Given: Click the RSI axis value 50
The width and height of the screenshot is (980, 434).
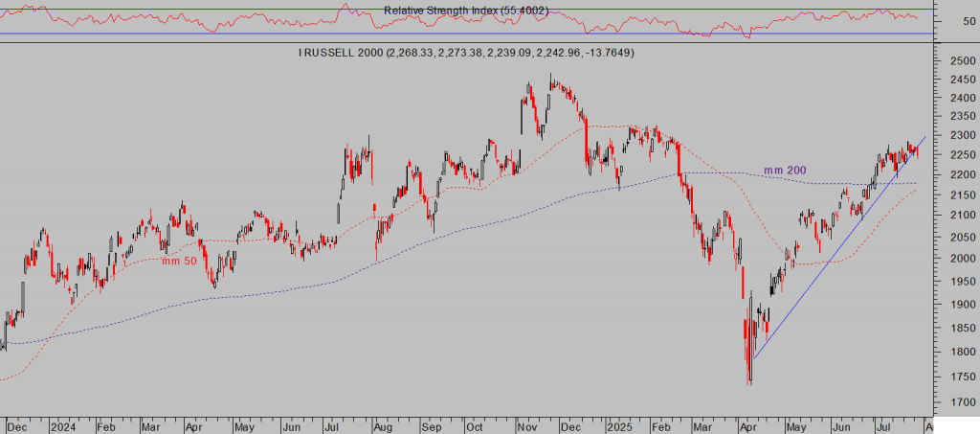Looking at the screenshot, I should click(x=969, y=21).
